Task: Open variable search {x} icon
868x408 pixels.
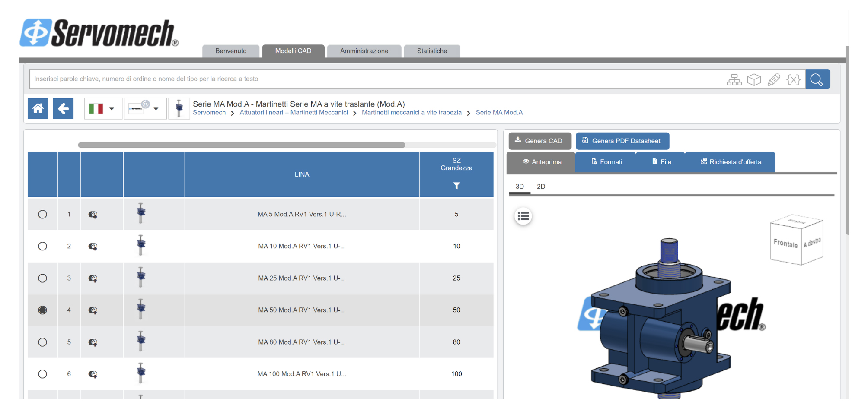Action: [x=794, y=79]
